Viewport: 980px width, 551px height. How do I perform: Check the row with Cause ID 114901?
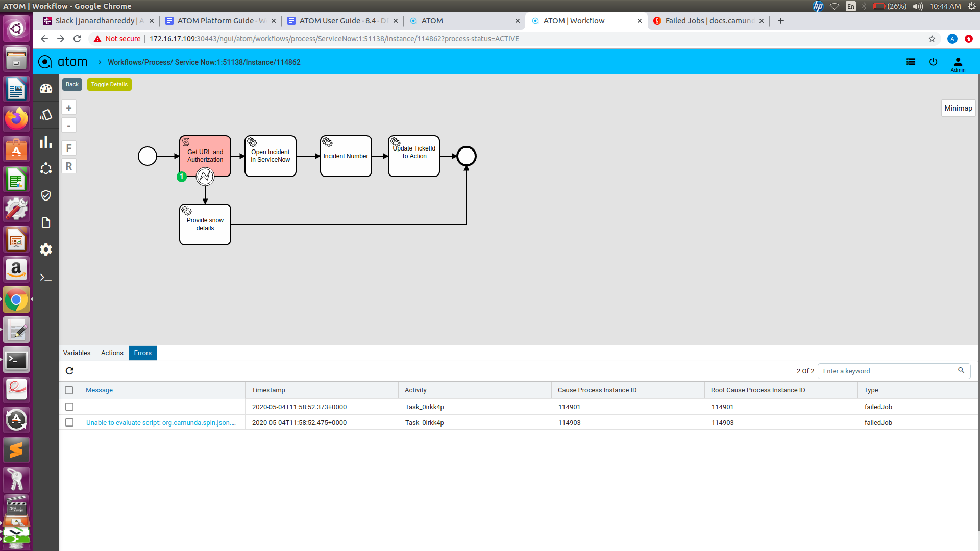click(69, 407)
